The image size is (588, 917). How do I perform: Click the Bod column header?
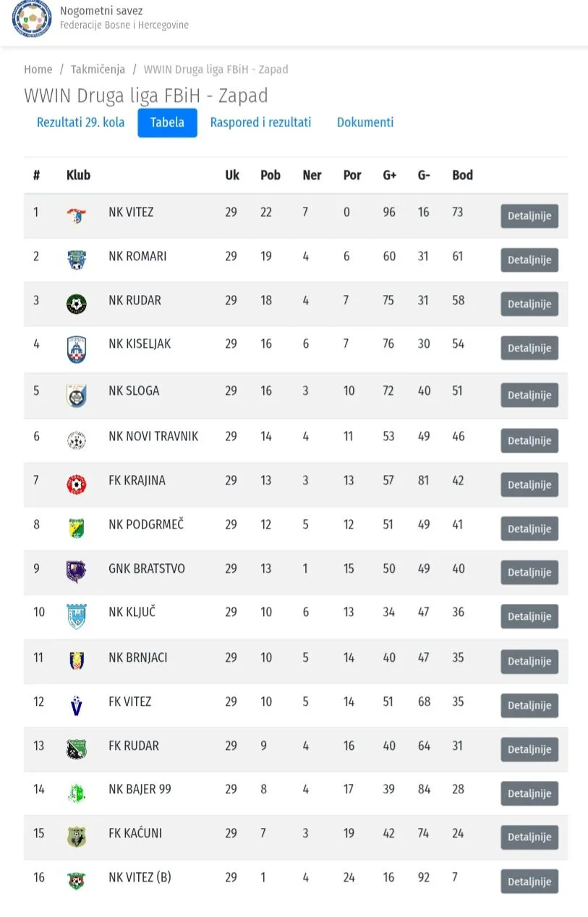(x=462, y=175)
